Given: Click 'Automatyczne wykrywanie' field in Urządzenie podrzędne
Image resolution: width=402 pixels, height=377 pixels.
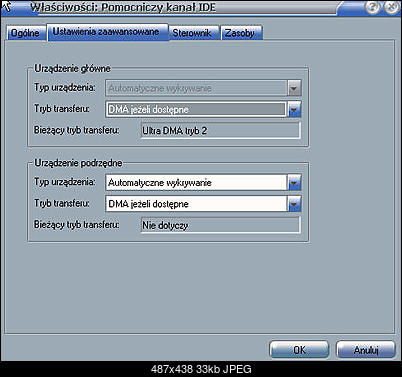Looking at the screenshot, I should pyautogui.click(x=196, y=183).
